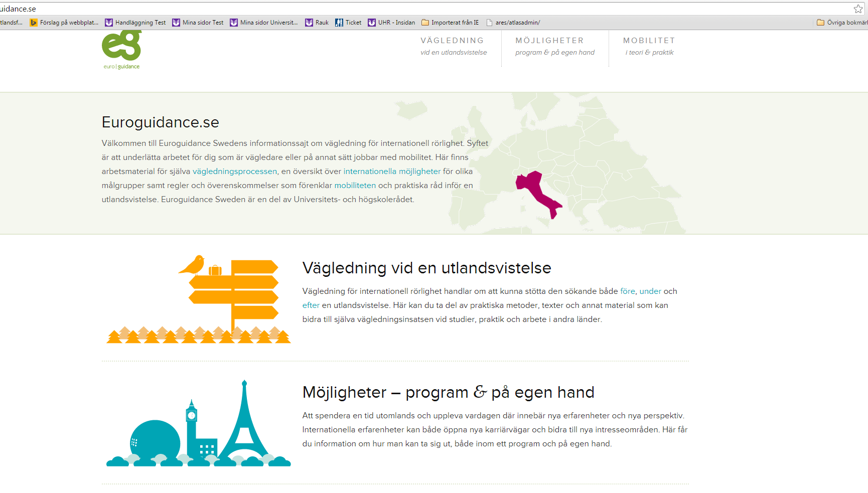The image size is (868, 493).
Task: Open the Vägledning navigation menu item
Action: [454, 46]
